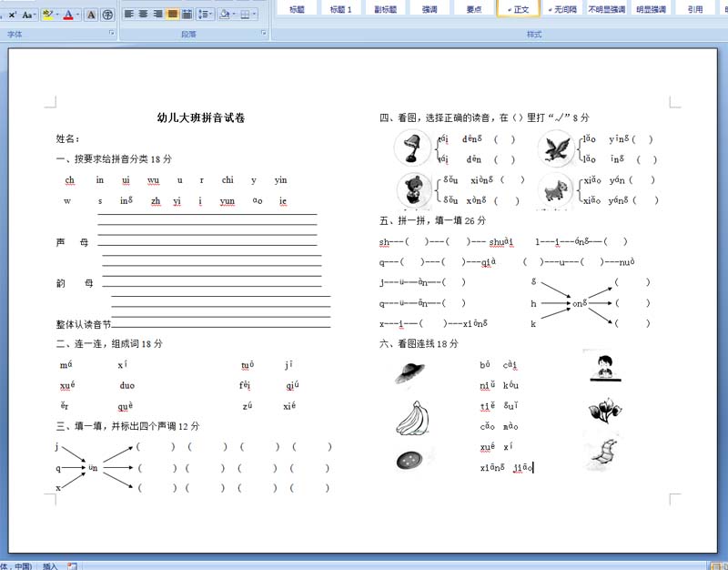Toggle justify alignment
728x570 pixels.
coord(172,15)
